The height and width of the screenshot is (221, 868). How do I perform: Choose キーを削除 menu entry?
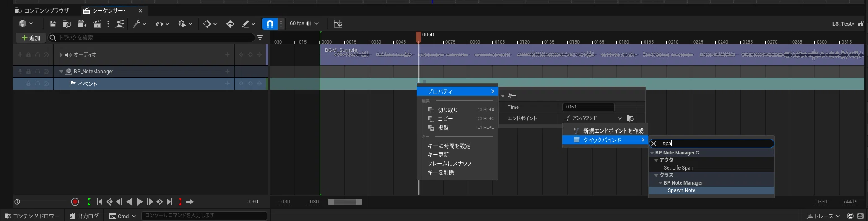click(457, 172)
